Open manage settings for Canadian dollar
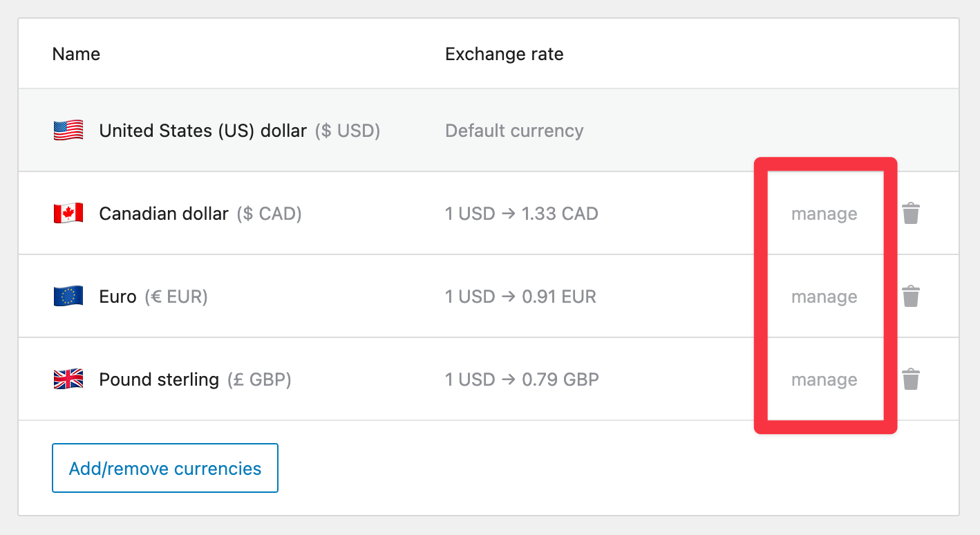980x535 pixels. tap(824, 213)
